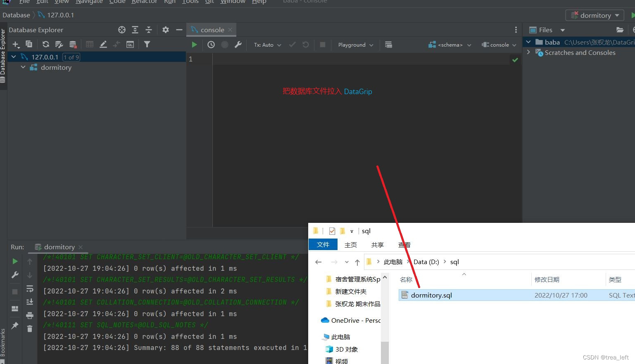Image resolution: width=635 pixels, height=364 pixels.
Task: Open 文件 tab in Explorer window
Action: [x=323, y=245]
